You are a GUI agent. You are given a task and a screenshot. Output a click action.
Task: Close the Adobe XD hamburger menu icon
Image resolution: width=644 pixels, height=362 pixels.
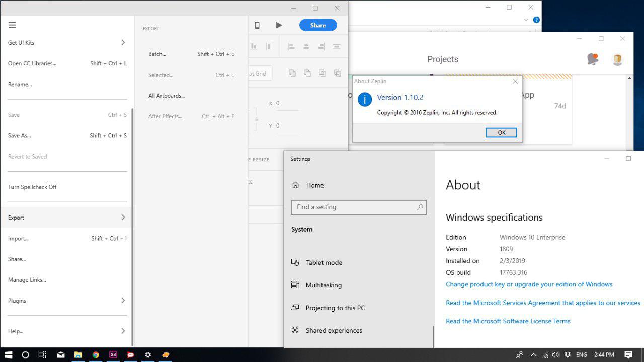(x=12, y=25)
